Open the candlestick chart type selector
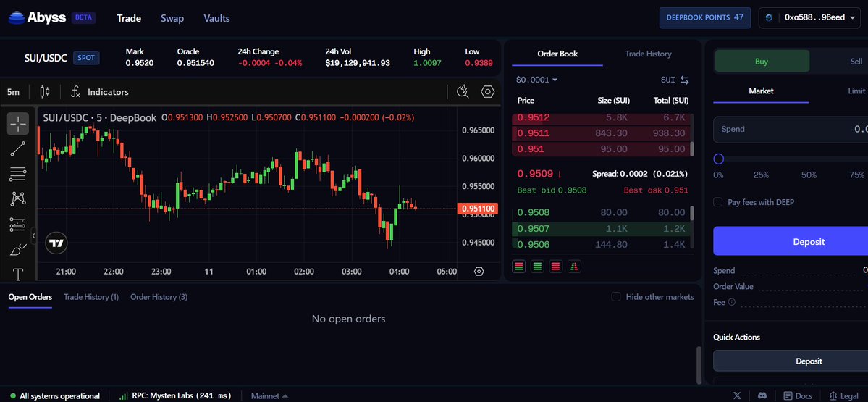Image resolution: width=868 pixels, height=402 pixels. click(x=45, y=92)
